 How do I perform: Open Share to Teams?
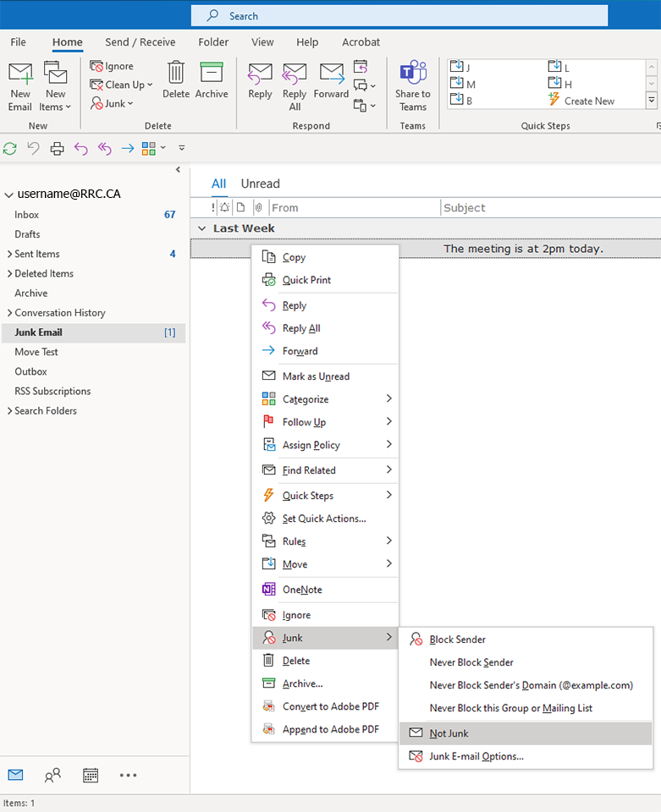(x=412, y=85)
